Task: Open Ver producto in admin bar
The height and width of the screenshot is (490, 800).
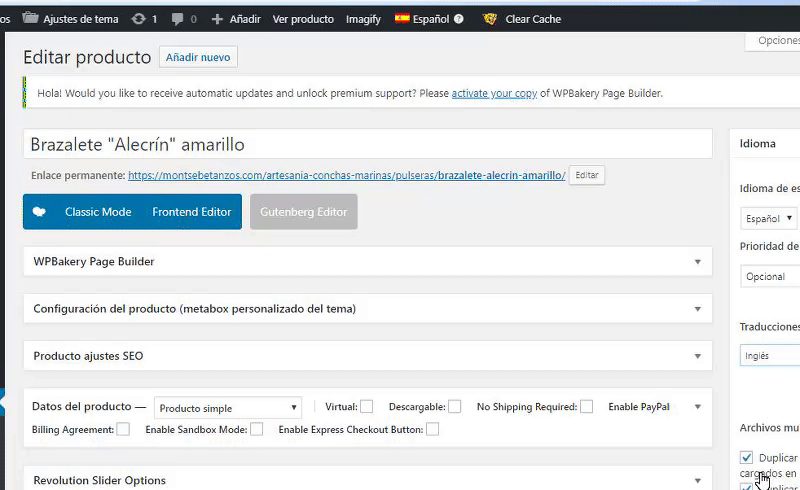Action: [302, 19]
